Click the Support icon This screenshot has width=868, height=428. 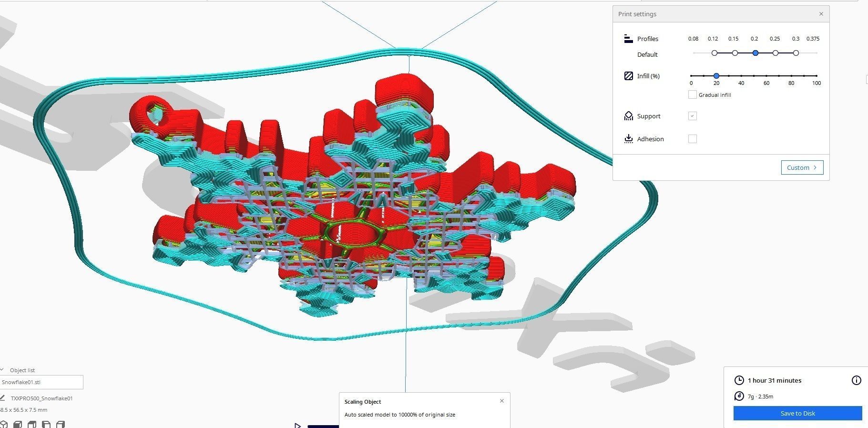pyautogui.click(x=628, y=116)
